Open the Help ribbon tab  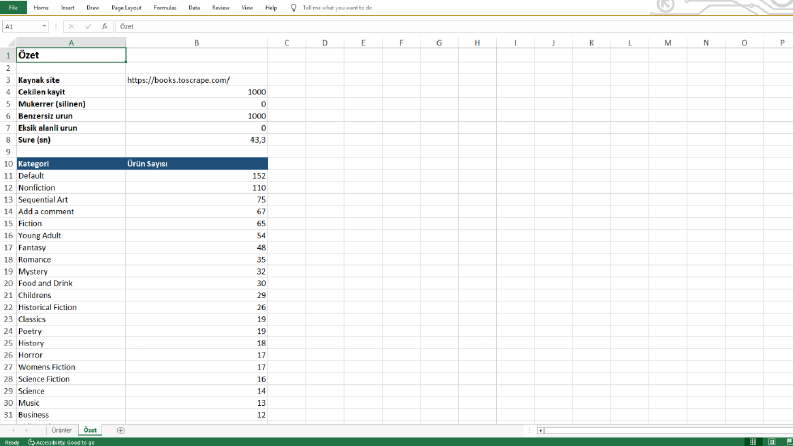(x=271, y=8)
